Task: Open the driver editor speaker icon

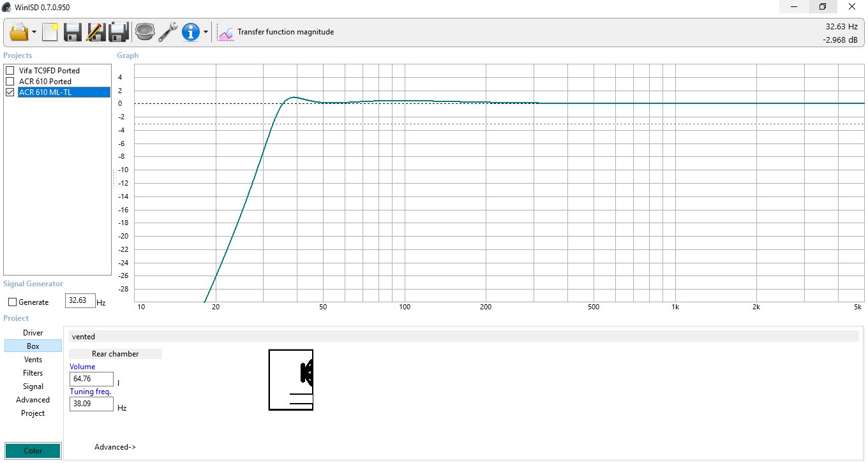Action: pyautogui.click(x=145, y=31)
